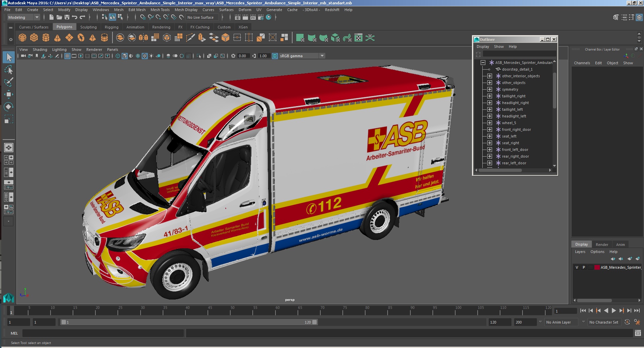Image resolution: width=644 pixels, height=348 pixels.
Task: Expand the symmetry node in Outliner
Action: pos(490,89)
